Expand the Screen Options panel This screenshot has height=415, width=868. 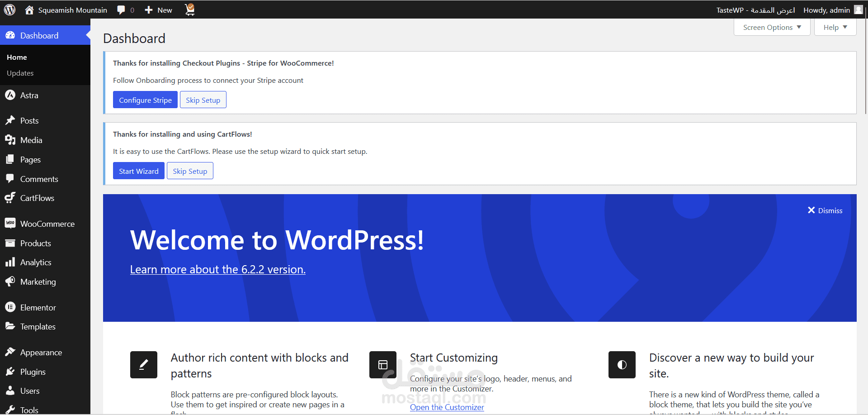(772, 27)
